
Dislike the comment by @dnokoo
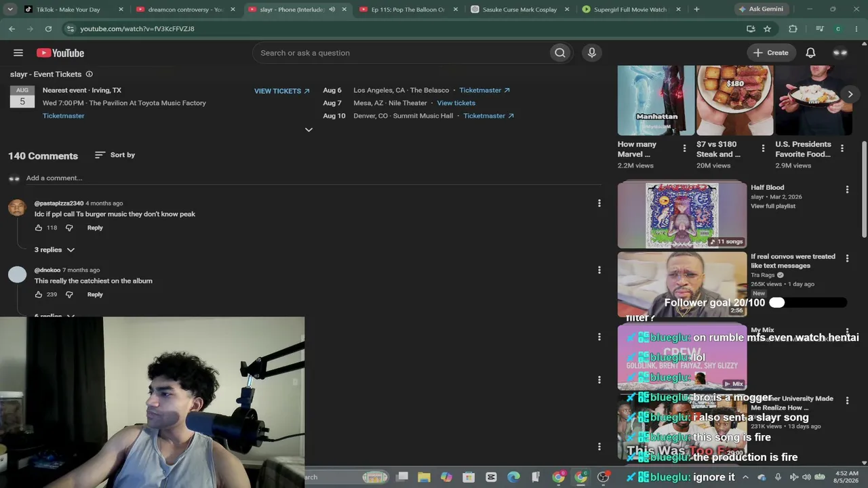point(69,294)
